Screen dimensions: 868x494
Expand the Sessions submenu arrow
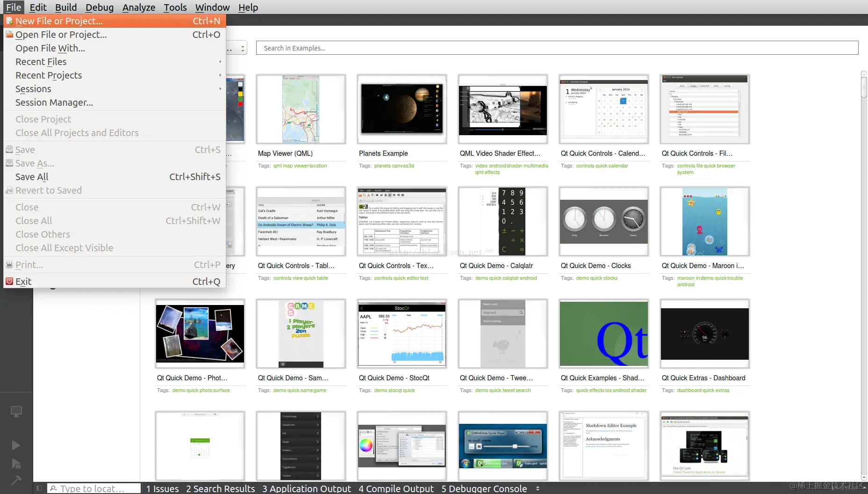tap(220, 89)
